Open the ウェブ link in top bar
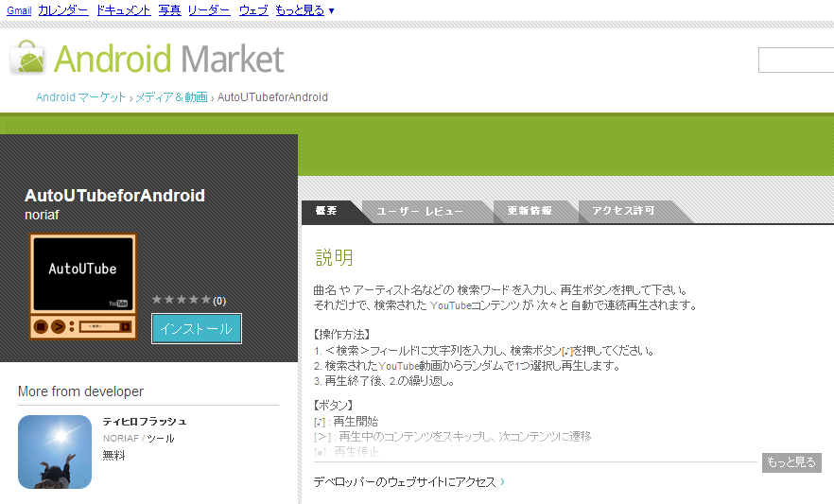 click(253, 10)
